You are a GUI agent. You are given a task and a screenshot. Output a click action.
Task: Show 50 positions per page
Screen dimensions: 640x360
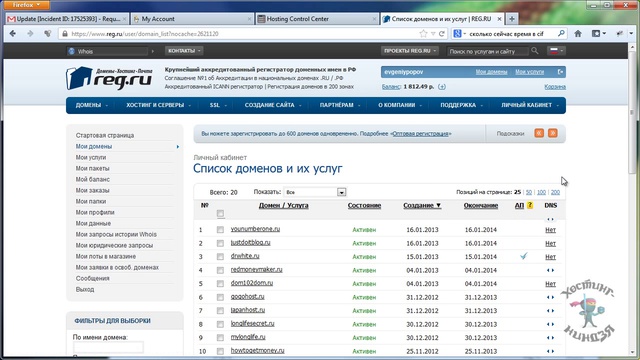click(529, 192)
